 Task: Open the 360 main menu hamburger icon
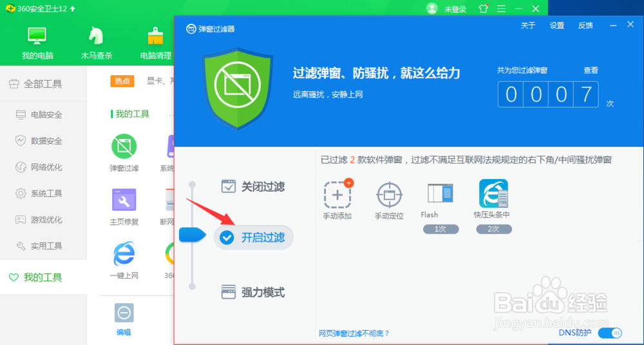(501, 8)
